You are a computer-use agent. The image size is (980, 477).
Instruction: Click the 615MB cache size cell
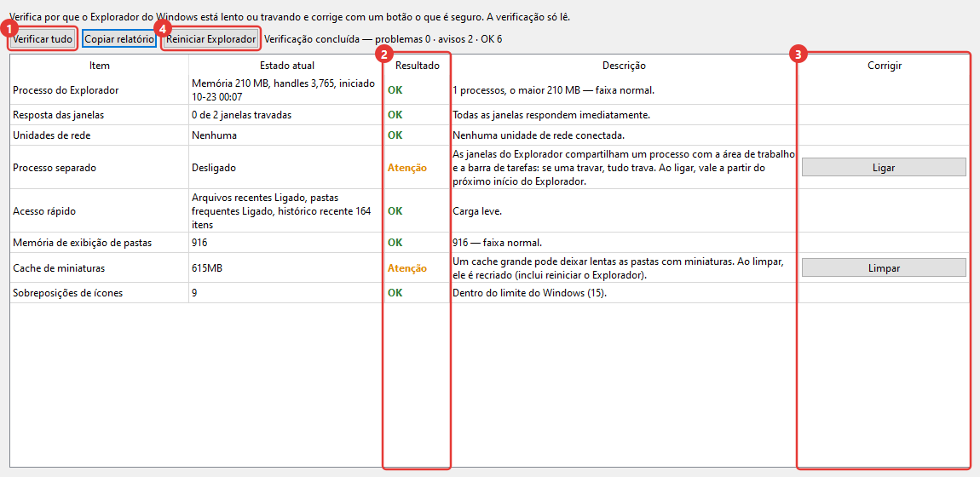tap(287, 267)
